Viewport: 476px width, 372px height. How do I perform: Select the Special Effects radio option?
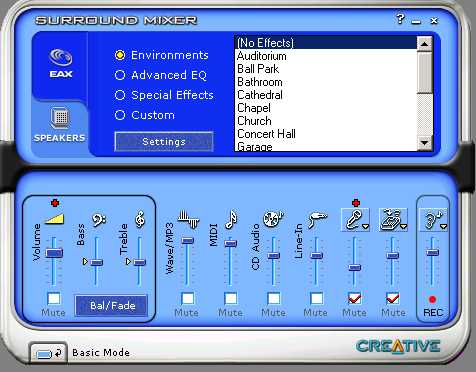point(120,95)
